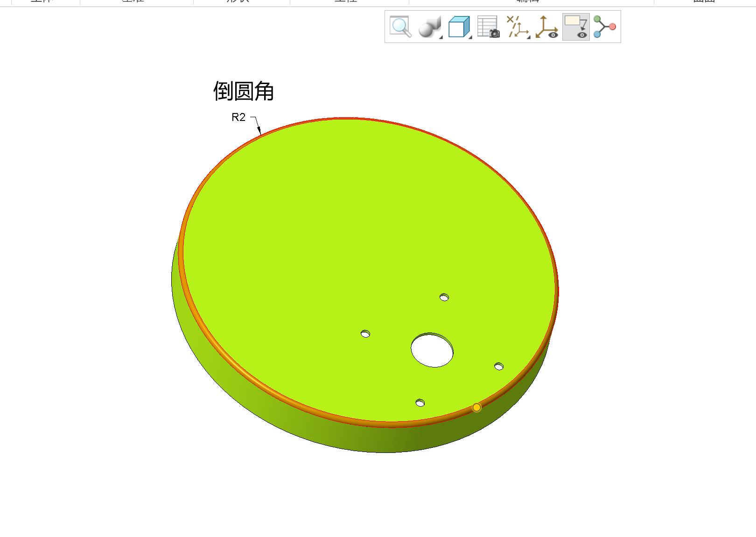This screenshot has width=756, height=537.
Task: Open the saved orientations cube dropdown
Action: click(x=459, y=27)
